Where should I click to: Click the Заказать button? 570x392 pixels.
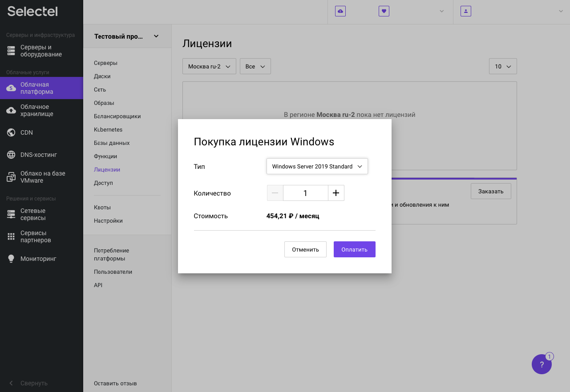click(x=491, y=191)
